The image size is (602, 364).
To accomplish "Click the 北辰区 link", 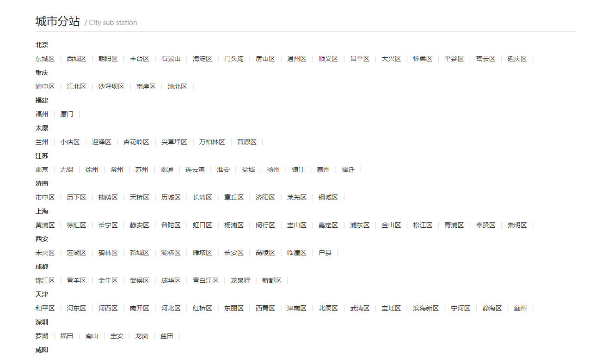I will click(328, 308).
